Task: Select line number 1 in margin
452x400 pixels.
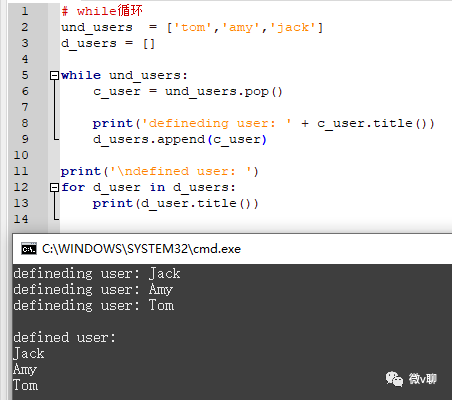Action: [25, 11]
